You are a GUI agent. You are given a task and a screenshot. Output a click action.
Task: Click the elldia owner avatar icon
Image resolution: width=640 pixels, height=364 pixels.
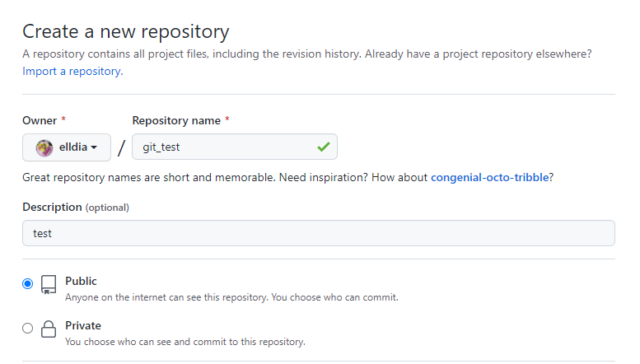tap(44, 147)
